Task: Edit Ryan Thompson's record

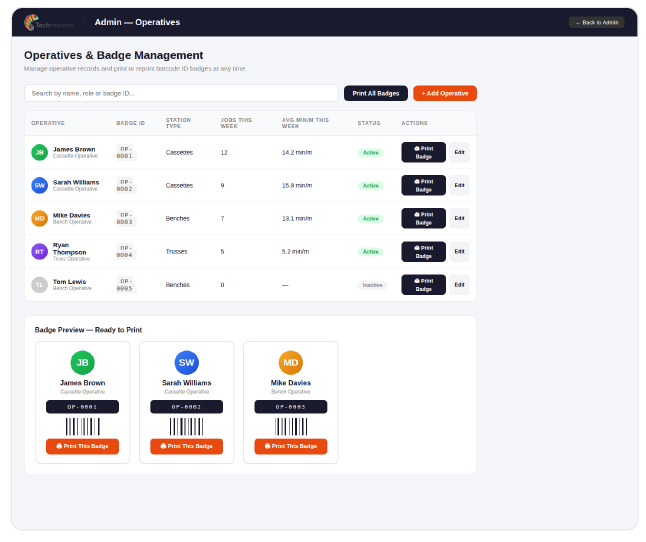Action: point(459,252)
